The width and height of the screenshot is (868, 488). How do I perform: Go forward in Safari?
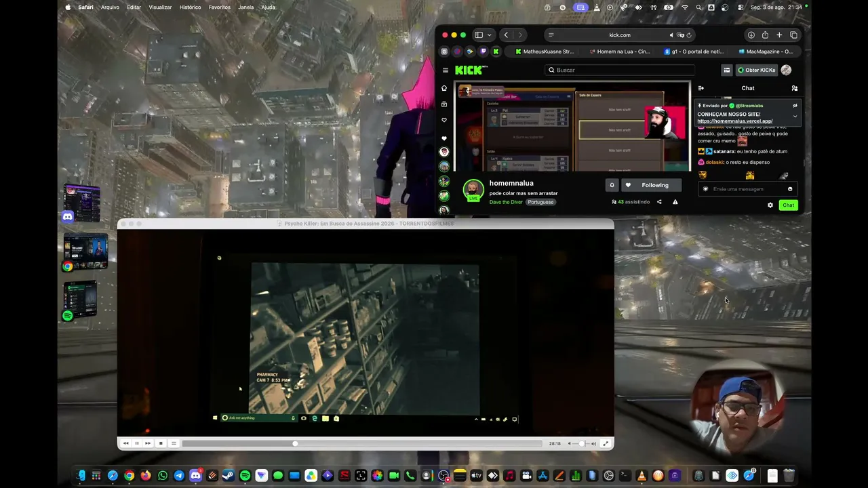(x=520, y=35)
